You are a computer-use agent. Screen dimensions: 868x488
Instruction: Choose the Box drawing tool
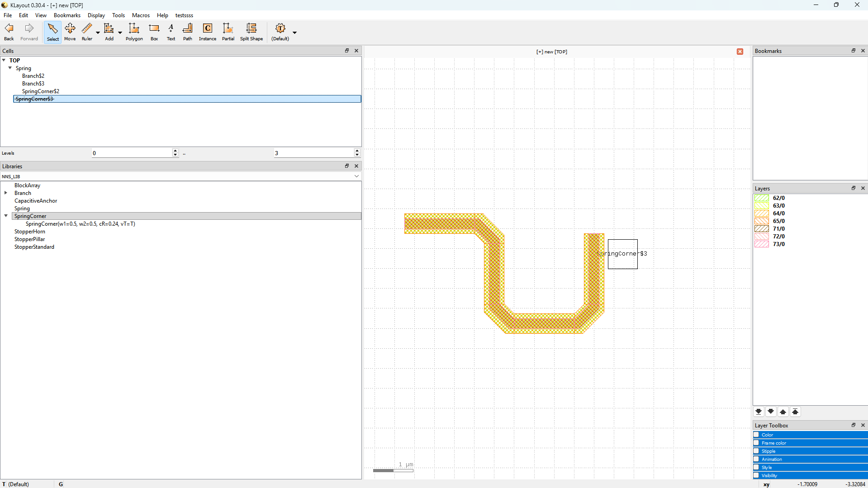pyautogui.click(x=154, y=32)
